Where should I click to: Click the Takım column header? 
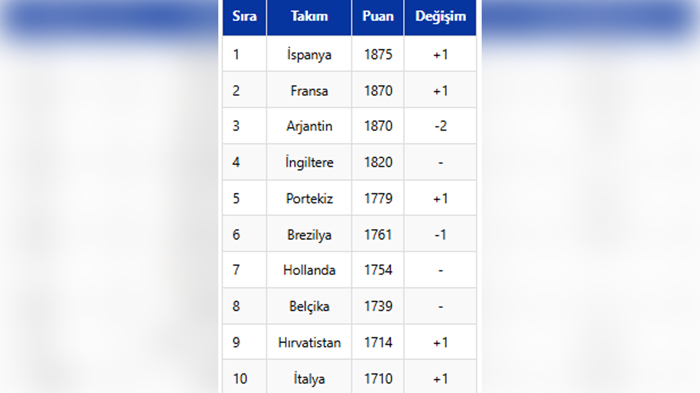[x=309, y=17]
